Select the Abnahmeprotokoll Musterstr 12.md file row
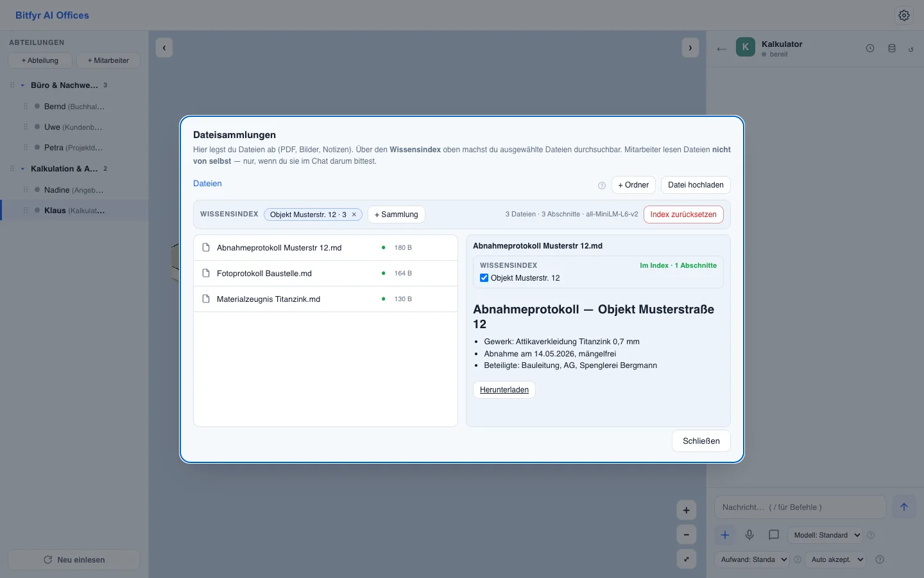The image size is (924, 578). pyautogui.click(x=325, y=248)
